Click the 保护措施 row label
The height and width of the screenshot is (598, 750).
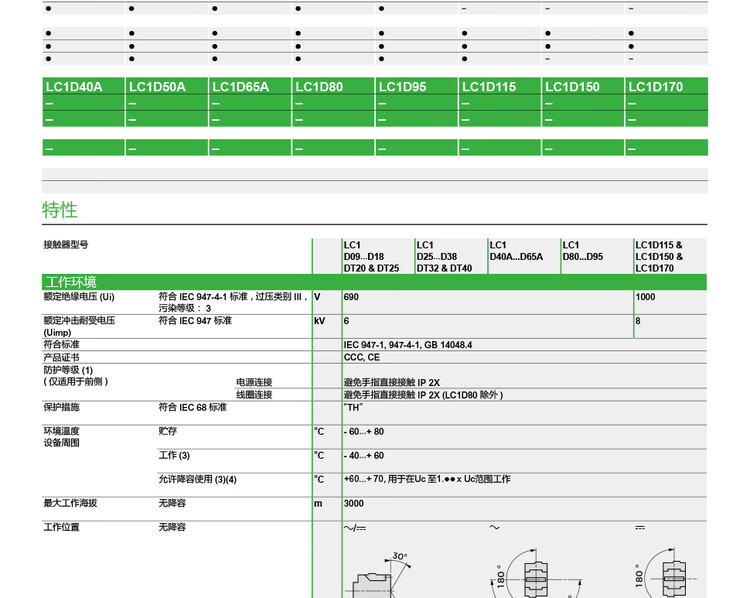62,407
